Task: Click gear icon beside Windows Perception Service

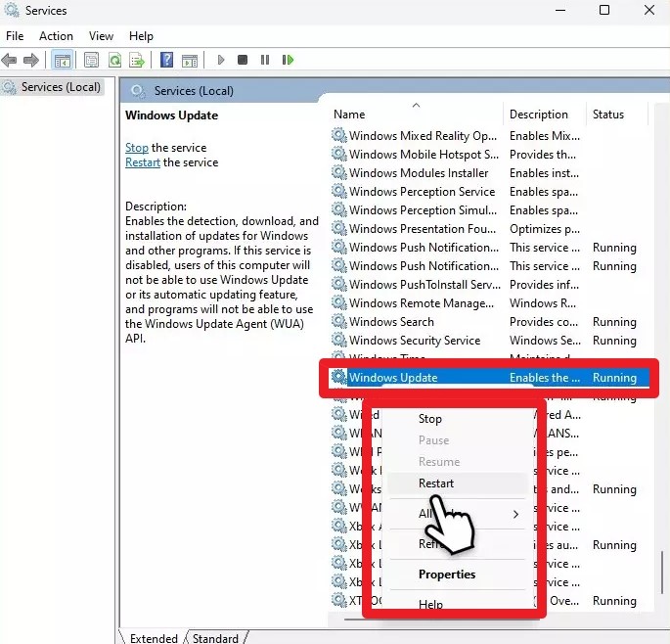Action: click(x=338, y=191)
